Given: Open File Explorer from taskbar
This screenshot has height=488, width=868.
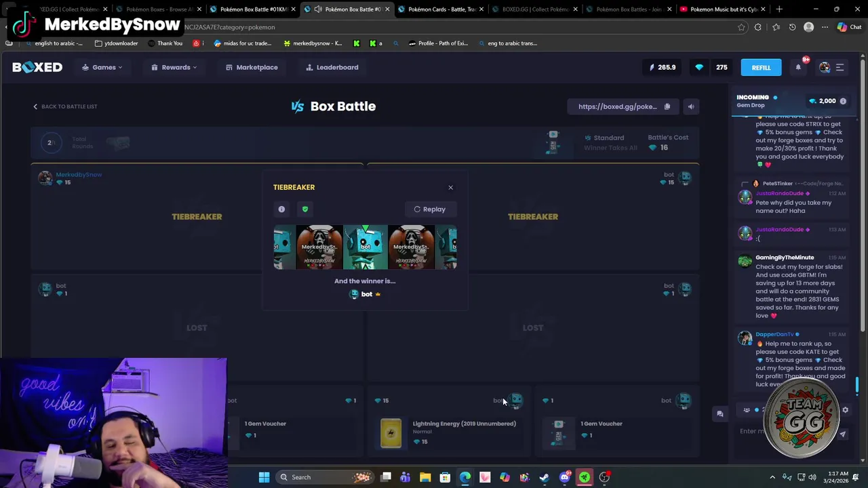Looking at the screenshot, I should click(425, 477).
